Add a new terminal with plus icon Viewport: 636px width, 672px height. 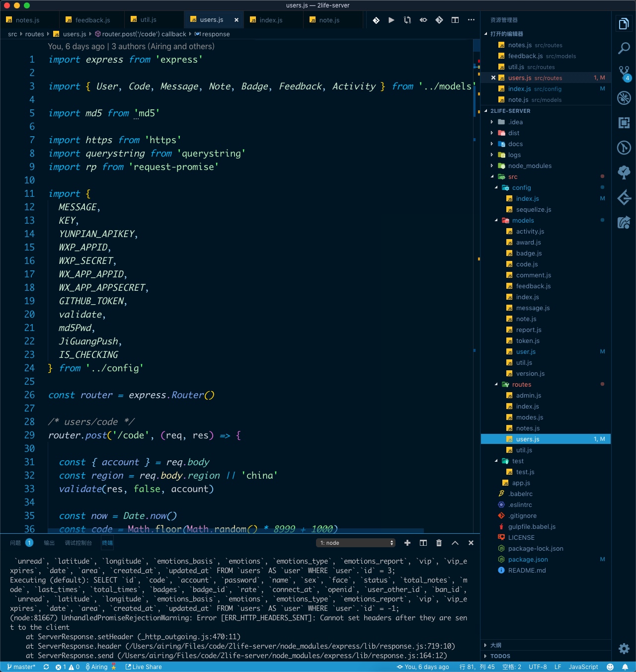point(407,543)
